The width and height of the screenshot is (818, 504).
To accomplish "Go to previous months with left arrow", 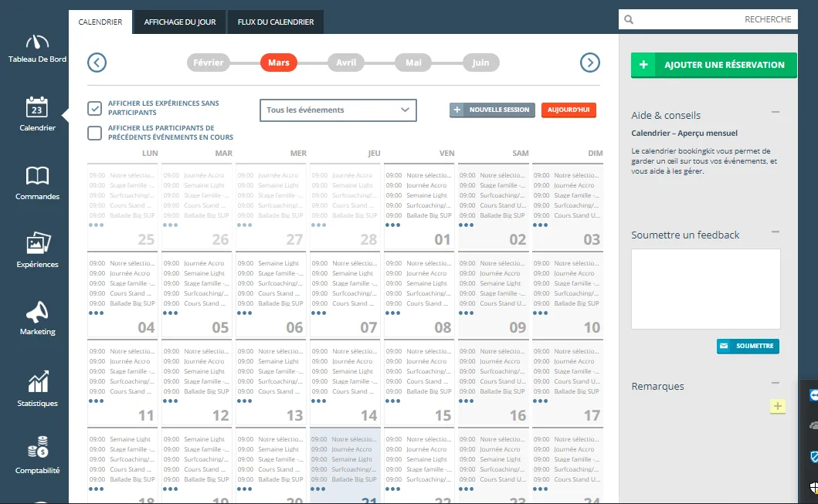I will [x=97, y=63].
